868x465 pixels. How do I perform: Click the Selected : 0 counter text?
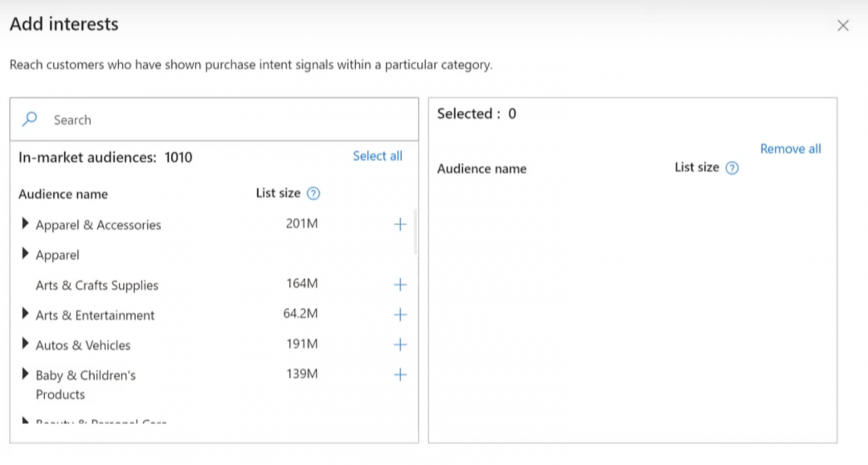[x=477, y=113]
